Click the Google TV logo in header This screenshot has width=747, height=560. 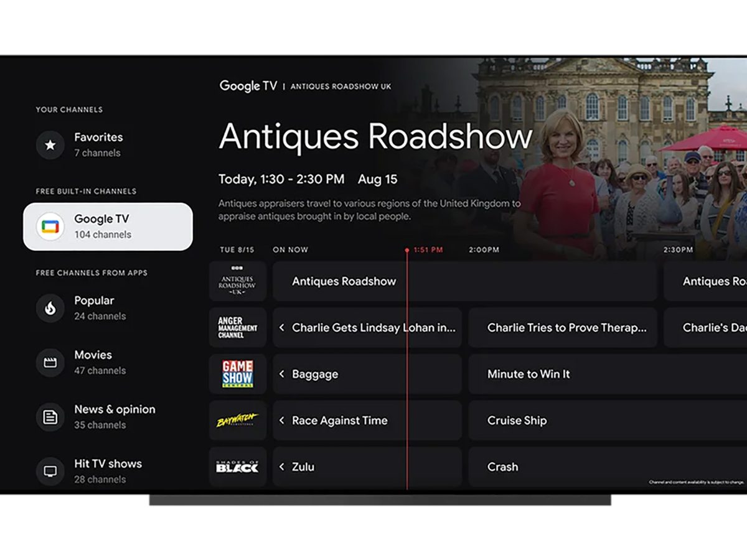tap(248, 86)
